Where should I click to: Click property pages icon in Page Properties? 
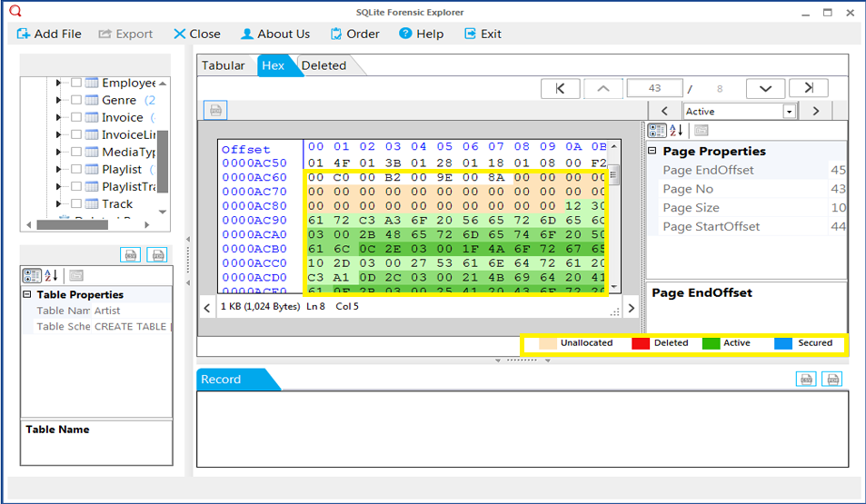pos(702,130)
